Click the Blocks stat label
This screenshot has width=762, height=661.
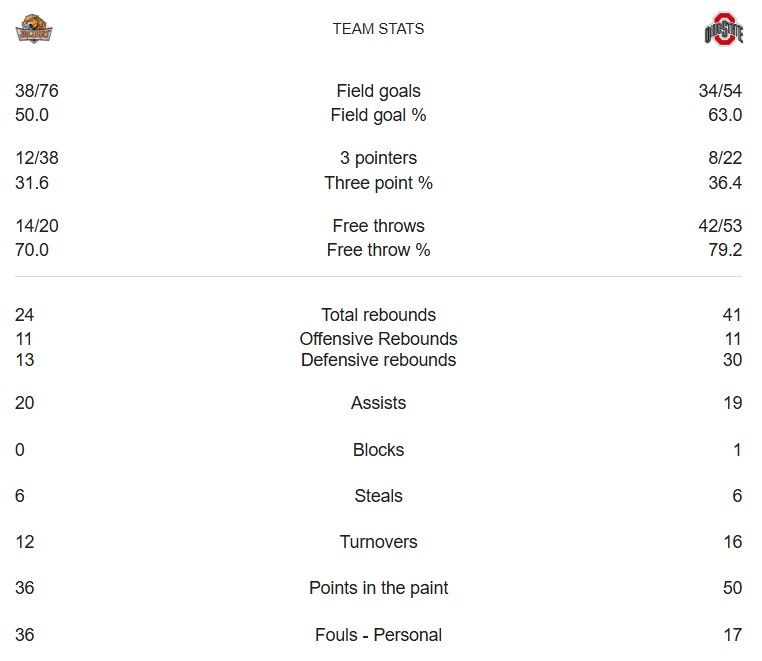click(x=378, y=450)
